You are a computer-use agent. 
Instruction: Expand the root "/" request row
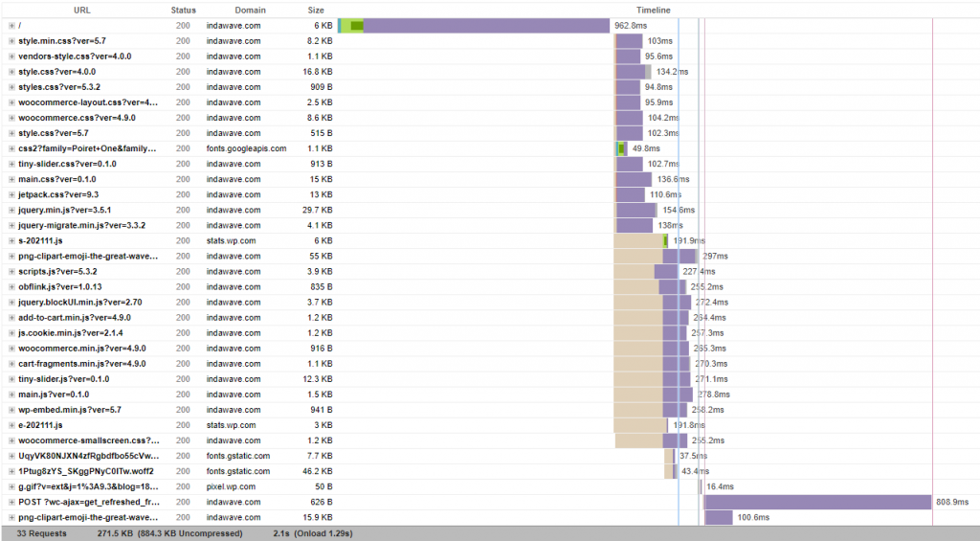click(11, 26)
